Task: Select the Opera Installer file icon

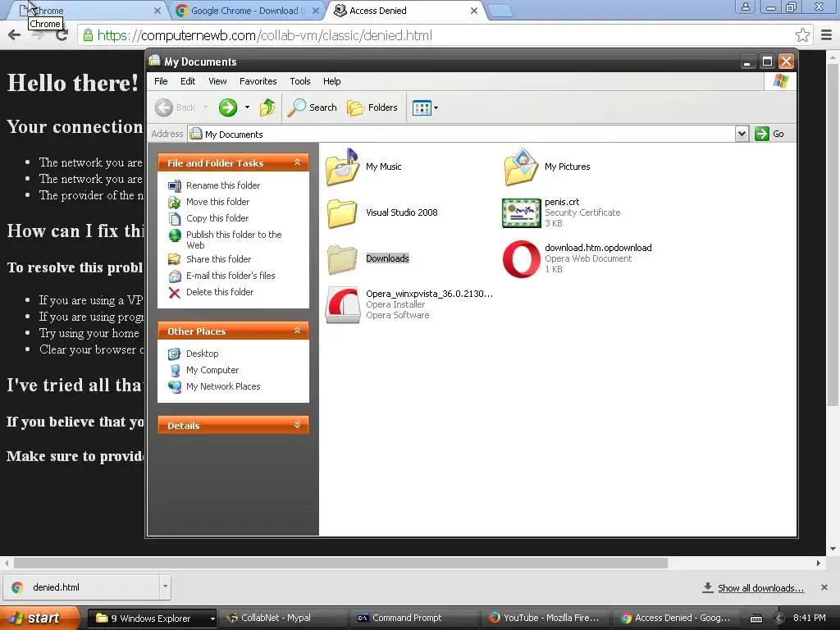Action: tap(342, 305)
